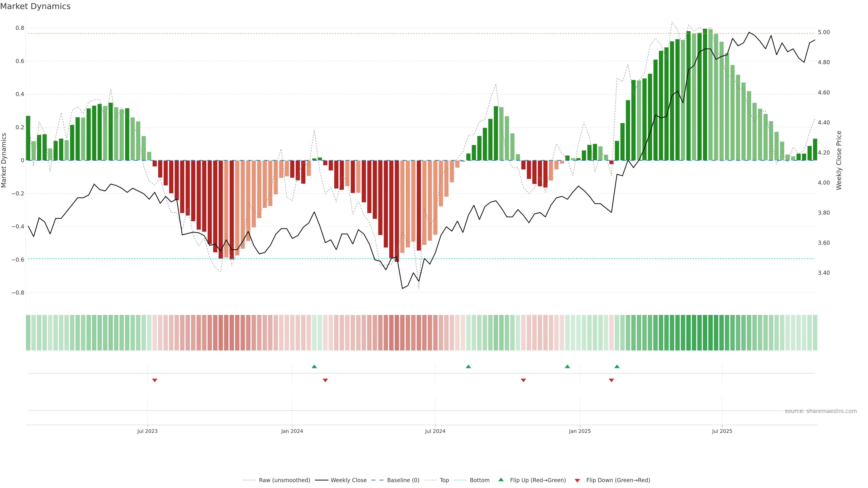
Task: Click the last green flip-up triangle marker
Action: point(617,366)
